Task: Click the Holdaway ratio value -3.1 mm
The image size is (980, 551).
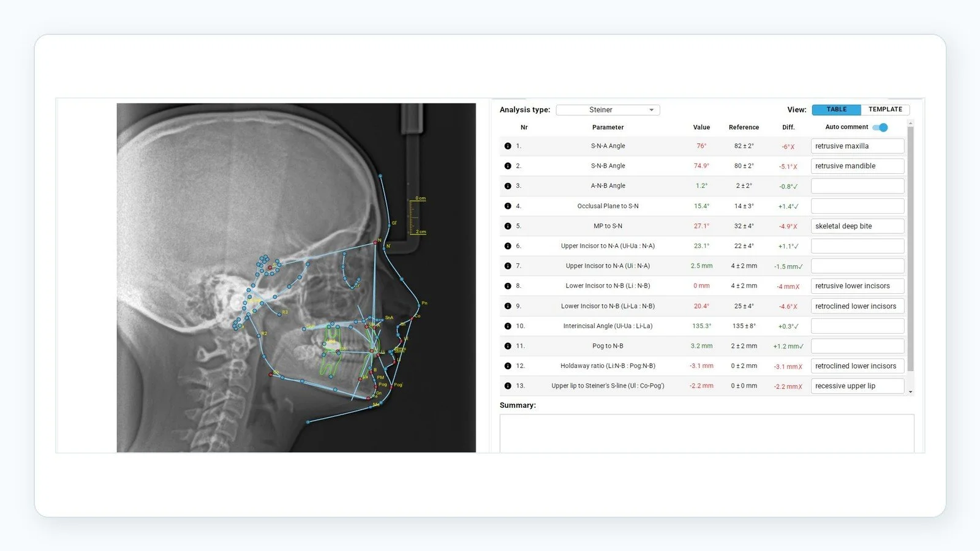Action: [701, 366]
